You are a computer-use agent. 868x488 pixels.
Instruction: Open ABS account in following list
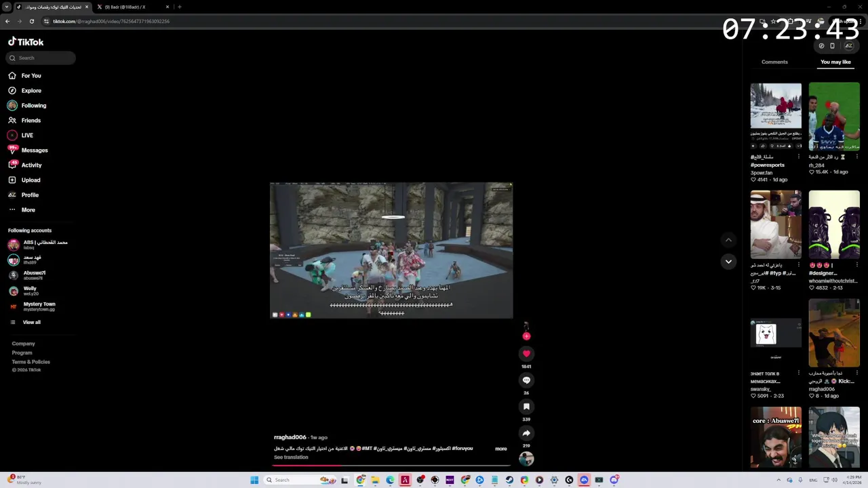coord(38,244)
